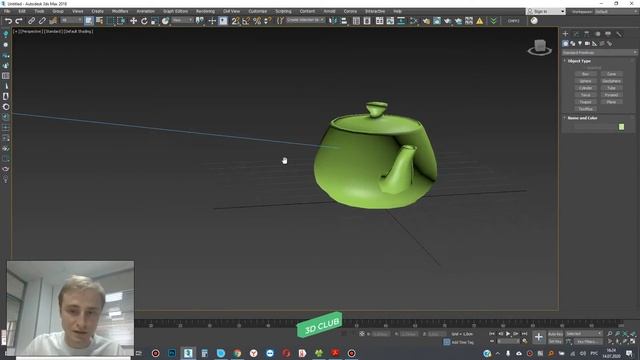Screen dimensions: 640x360
Task: Toggle the Percent Snap button
Action: pyautogui.click(x=257, y=21)
